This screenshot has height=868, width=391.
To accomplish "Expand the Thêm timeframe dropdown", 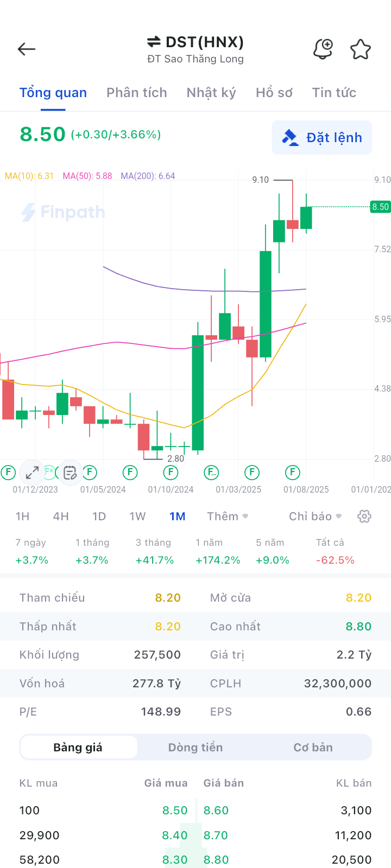I will point(228,516).
